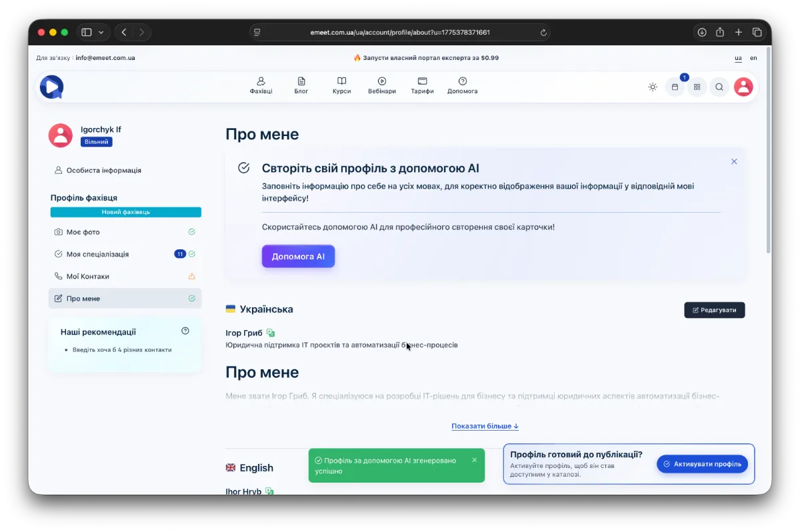Open the calendar notifications icon
800x532 pixels.
[x=675, y=87]
